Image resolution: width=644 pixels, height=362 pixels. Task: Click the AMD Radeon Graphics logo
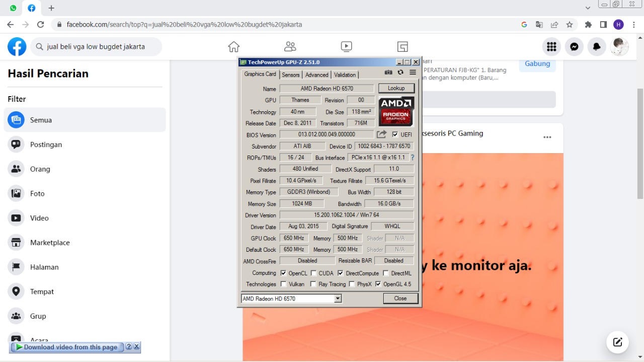(396, 111)
